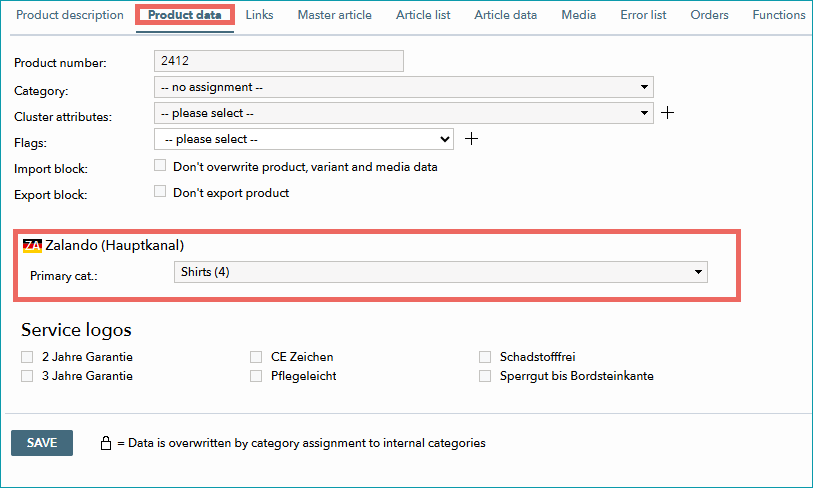Open the Category dropdown

click(403, 87)
